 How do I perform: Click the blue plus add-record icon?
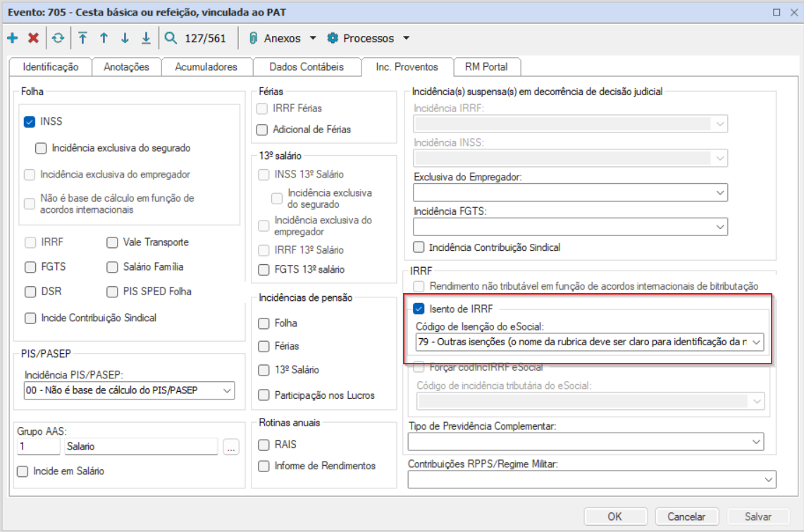click(12, 38)
